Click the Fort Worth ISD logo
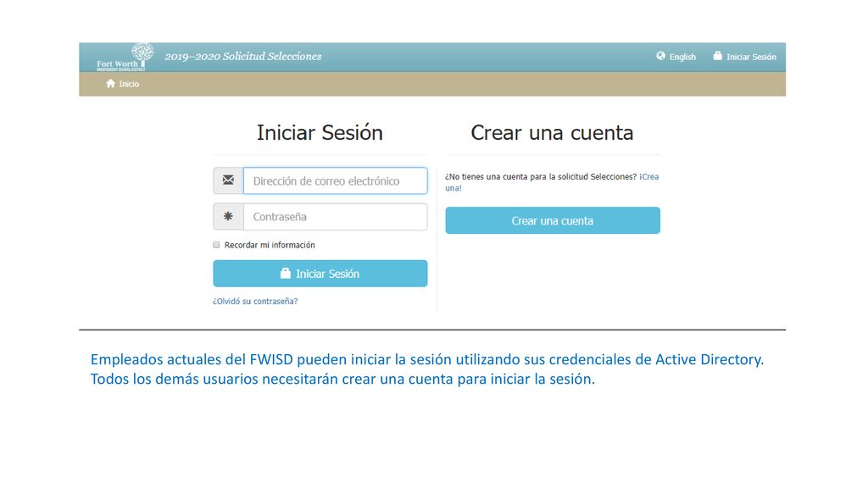The height and width of the screenshot is (488, 868). coord(125,57)
